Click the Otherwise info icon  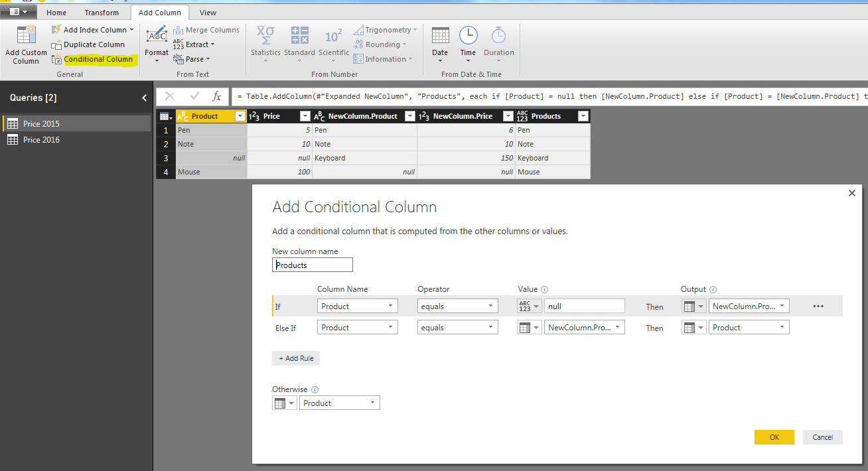(x=315, y=389)
